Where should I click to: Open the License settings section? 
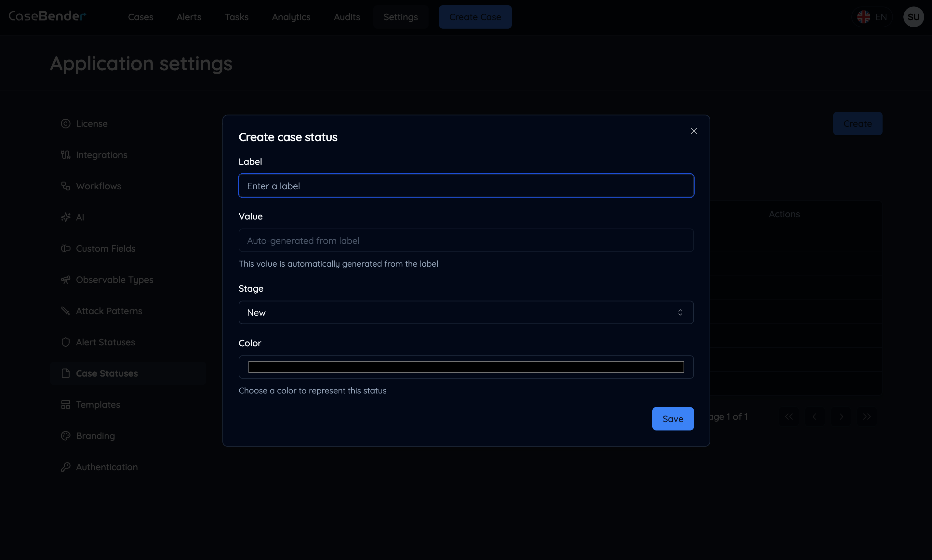(91, 123)
